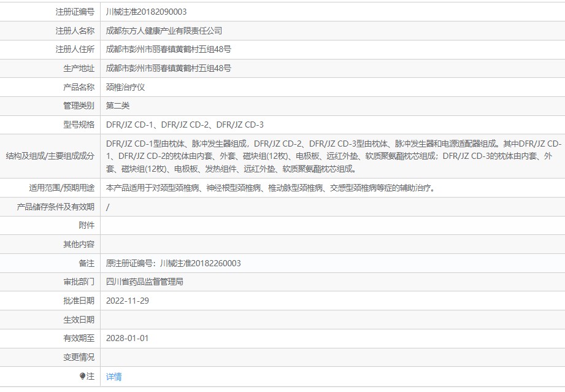Click the 变更情况 label
Viewport: 565px width, 392px height.
coord(79,358)
